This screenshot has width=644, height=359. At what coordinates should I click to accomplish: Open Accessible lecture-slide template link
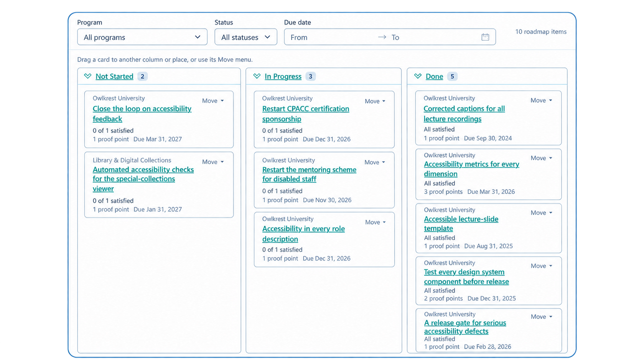461,224
